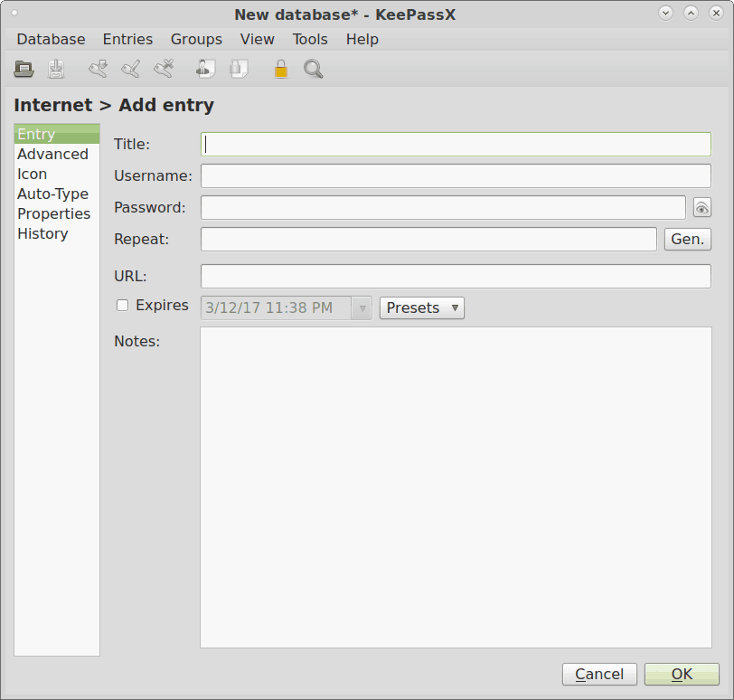Select the Entry page in sidebar
The height and width of the screenshot is (700, 734).
coord(57,134)
